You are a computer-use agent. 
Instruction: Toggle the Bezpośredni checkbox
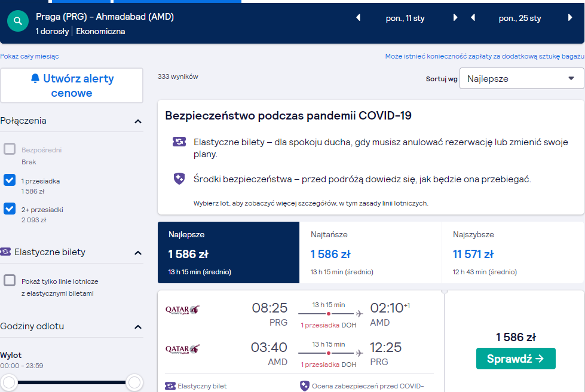[10, 149]
